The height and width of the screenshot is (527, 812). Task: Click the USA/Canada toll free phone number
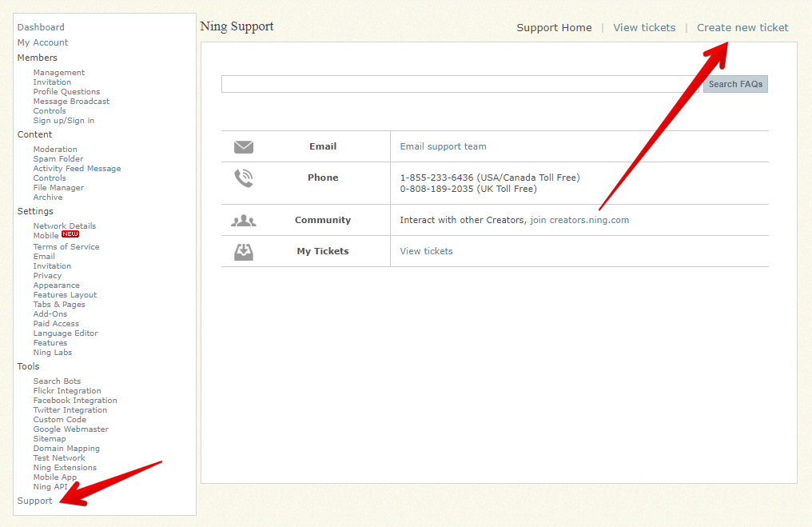tap(436, 178)
